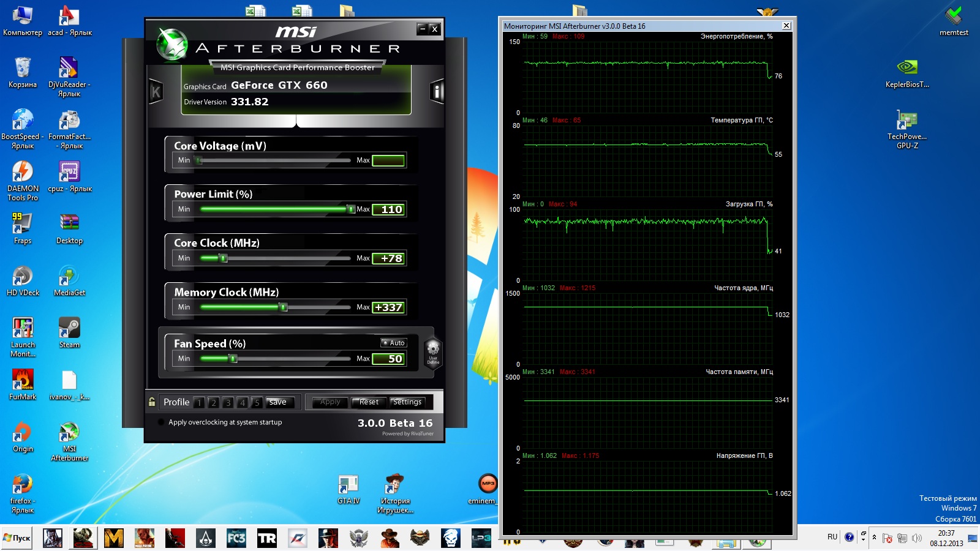Toggle the fan speed Auto button

point(394,343)
